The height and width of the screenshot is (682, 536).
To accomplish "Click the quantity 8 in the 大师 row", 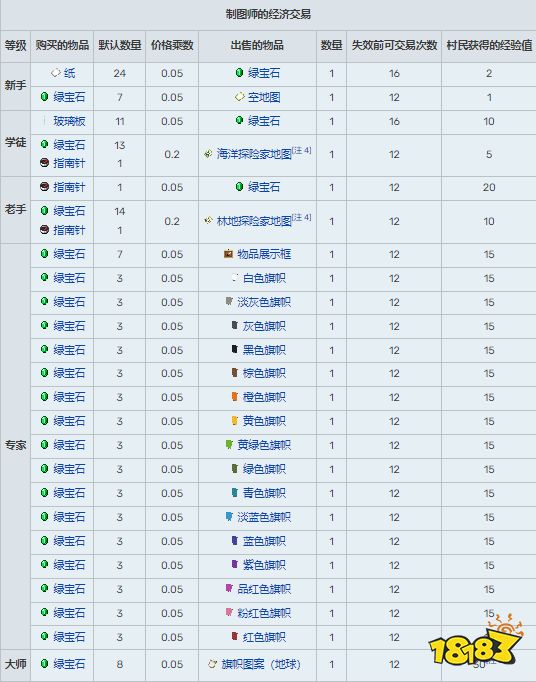I will (120, 664).
